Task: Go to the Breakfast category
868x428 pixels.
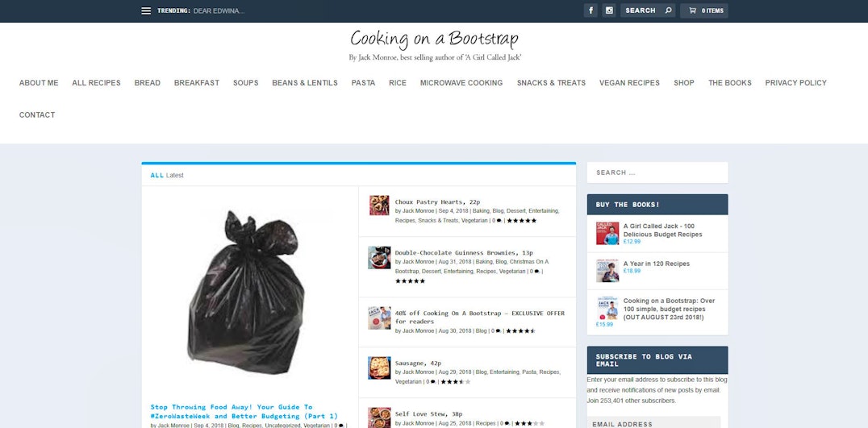Action: [x=197, y=83]
